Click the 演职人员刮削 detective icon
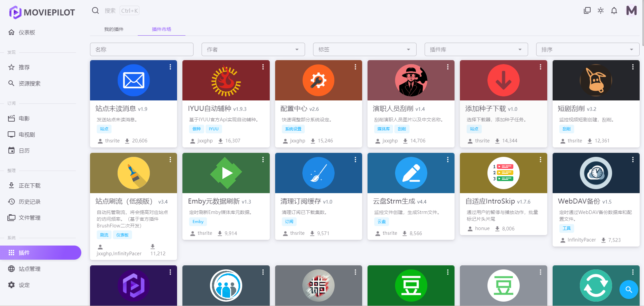This screenshot has height=306, width=644. click(411, 80)
